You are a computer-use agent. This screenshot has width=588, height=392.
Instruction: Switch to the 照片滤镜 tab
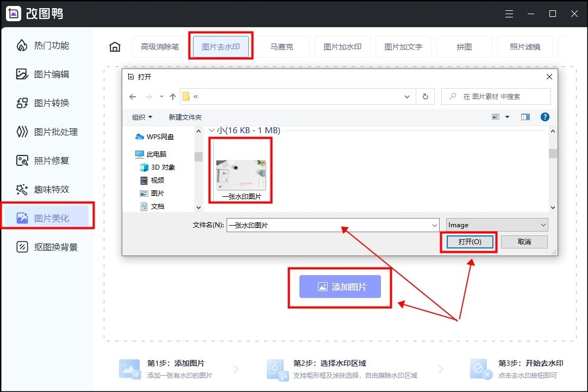(x=525, y=47)
